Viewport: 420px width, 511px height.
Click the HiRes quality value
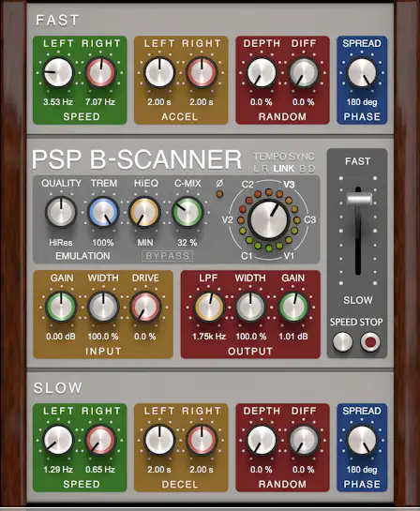coord(61,243)
